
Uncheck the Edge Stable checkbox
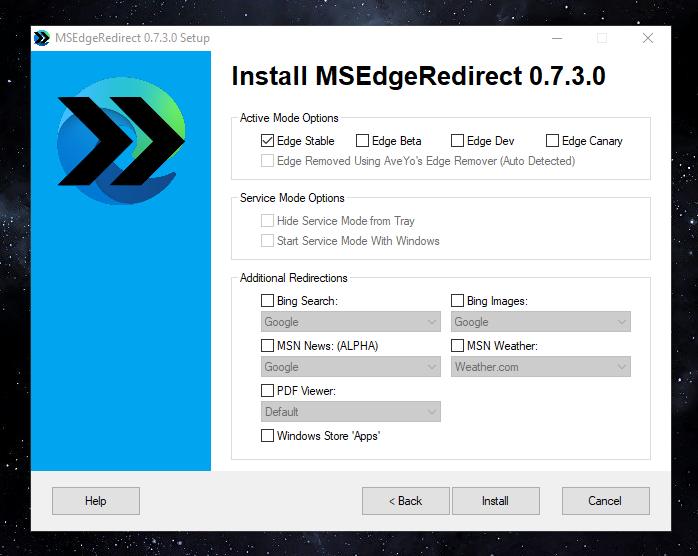(267, 141)
